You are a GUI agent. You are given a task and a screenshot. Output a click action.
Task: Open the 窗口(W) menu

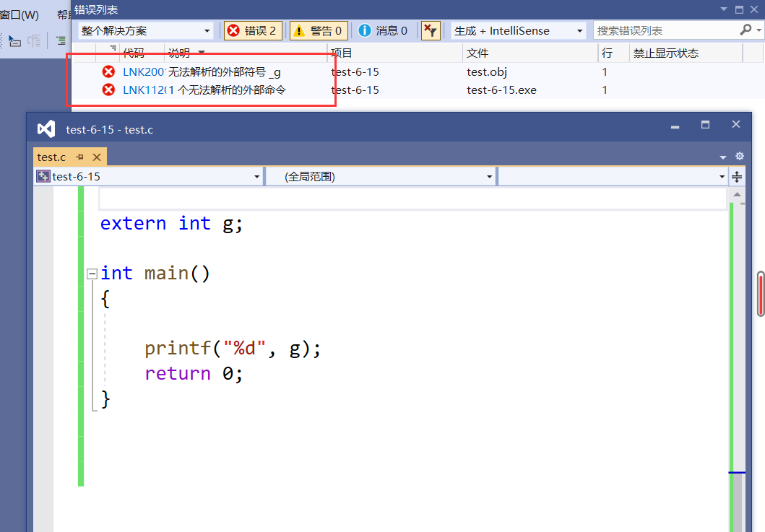pyautogui.click(x=19, y=14)
